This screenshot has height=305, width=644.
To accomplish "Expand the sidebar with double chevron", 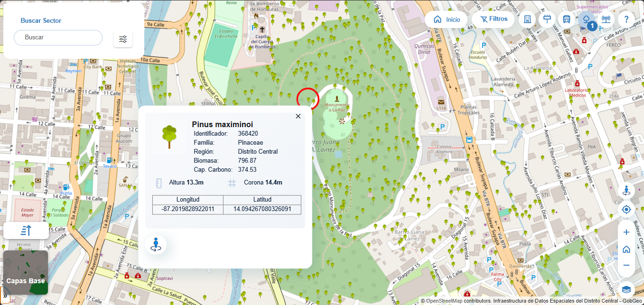I will [5, 296].
